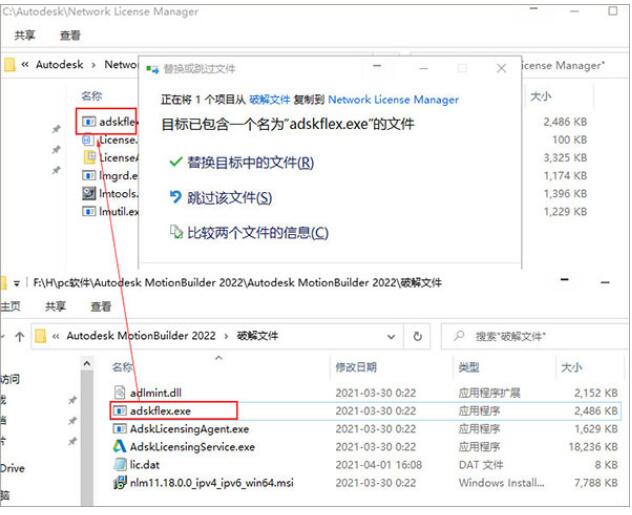Select the lic.dat file icon
This screenshot has width=632, height=515.
(120, 464)
